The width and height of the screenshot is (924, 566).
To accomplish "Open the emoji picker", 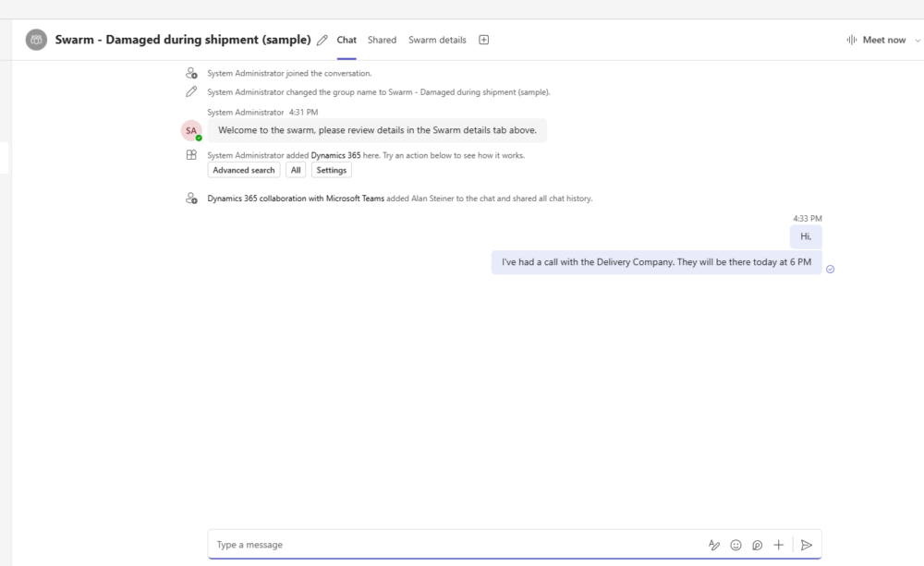I will click(x=736, y=545).
